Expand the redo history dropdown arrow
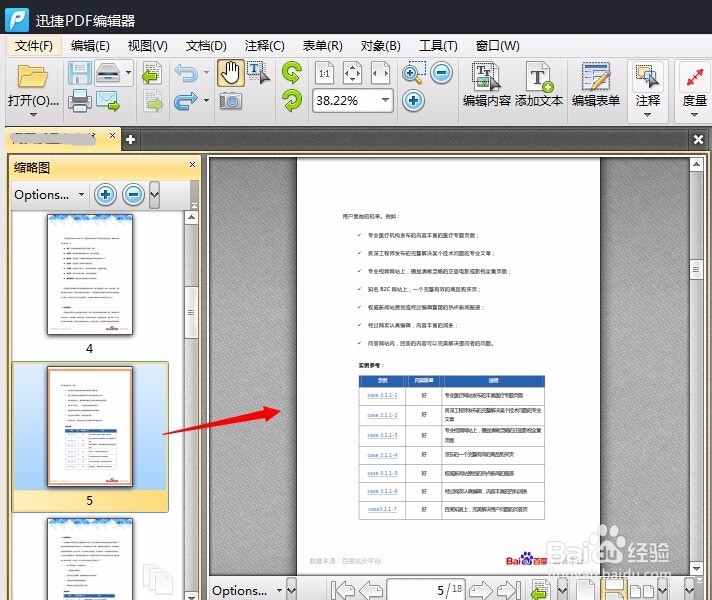Screen dimensions: 712x600 207,100
